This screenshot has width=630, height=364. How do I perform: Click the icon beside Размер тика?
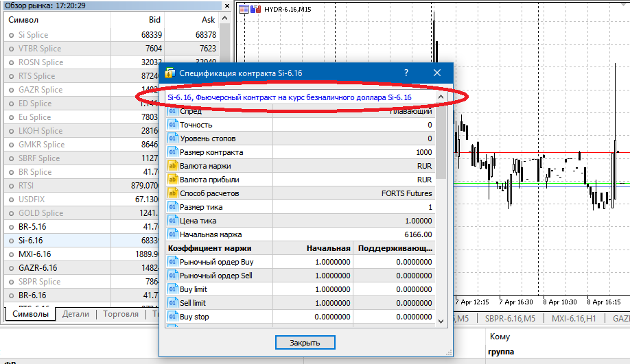pyautogui.click(x=173, y=207)
